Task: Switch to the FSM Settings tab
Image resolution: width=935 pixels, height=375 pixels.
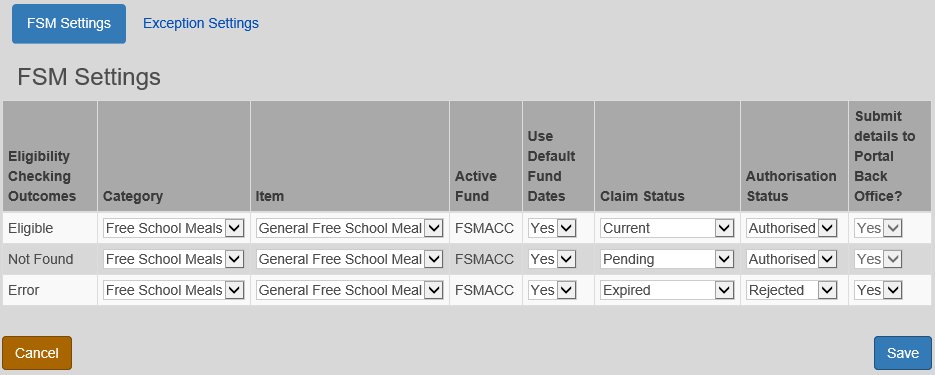Action: pos(69,23)
